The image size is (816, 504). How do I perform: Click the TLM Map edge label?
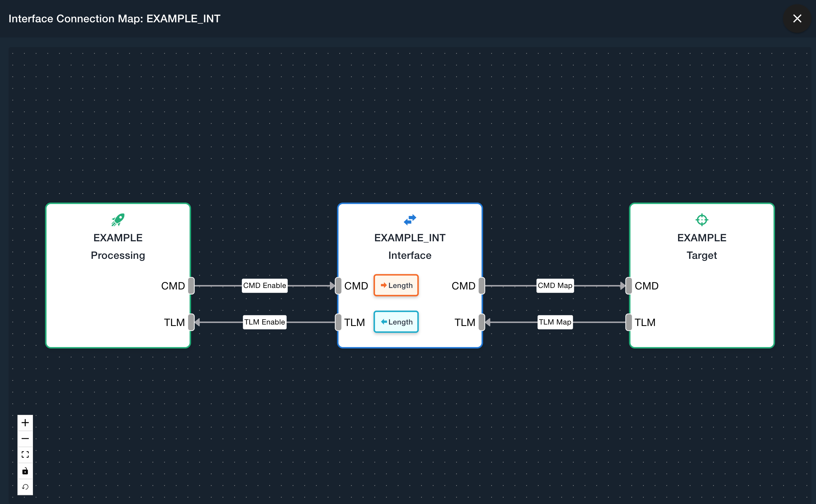[x=555, y=322]
